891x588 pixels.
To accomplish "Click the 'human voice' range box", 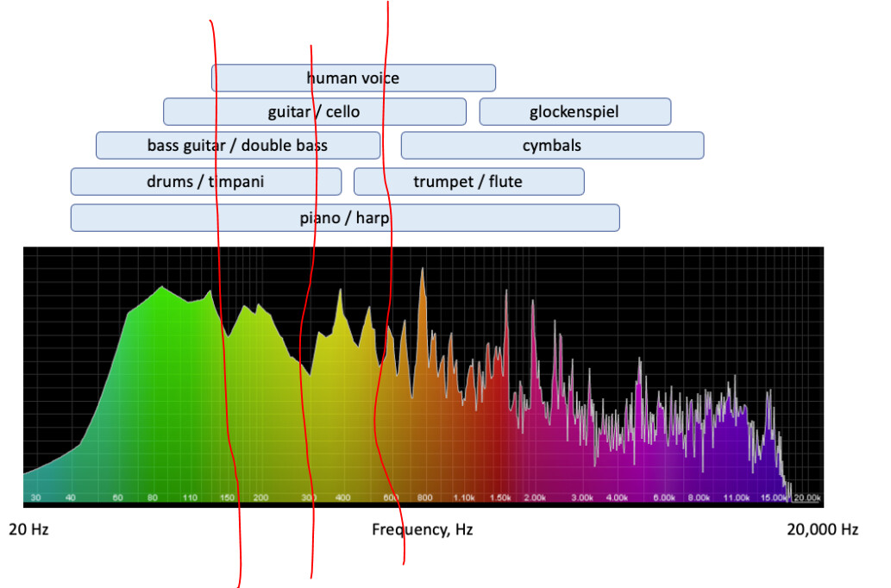I will click(x=354, y=78).
